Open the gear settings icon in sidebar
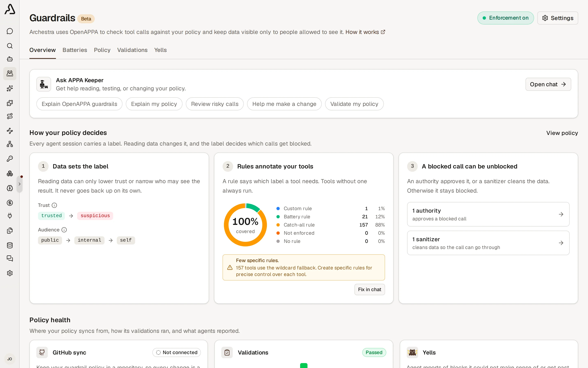Screen dimensions: 588x368 tap(10, 273)
